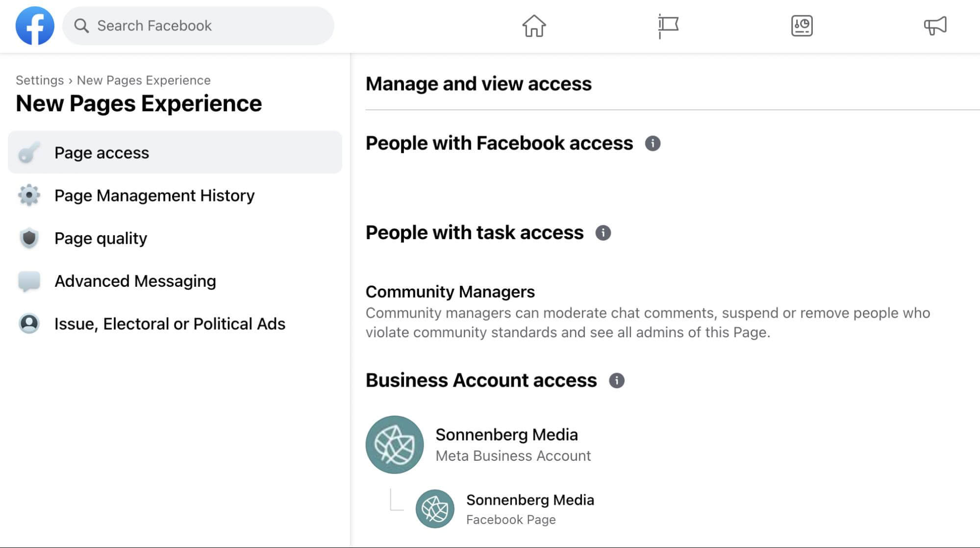Screen dimensions: 980x548
Task: Open Page Management History gear icon
Action: coord(29,195)
